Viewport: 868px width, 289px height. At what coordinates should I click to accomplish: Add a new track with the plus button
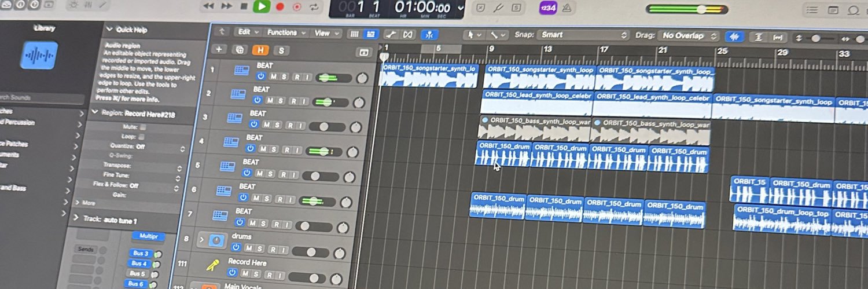click(219, 49)
